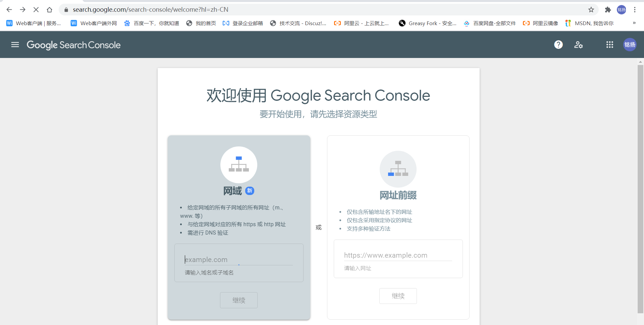Open 百度网盘-全部文件 bookmark
The width and height of the screenshot is (644, 325).
point(490,23)
